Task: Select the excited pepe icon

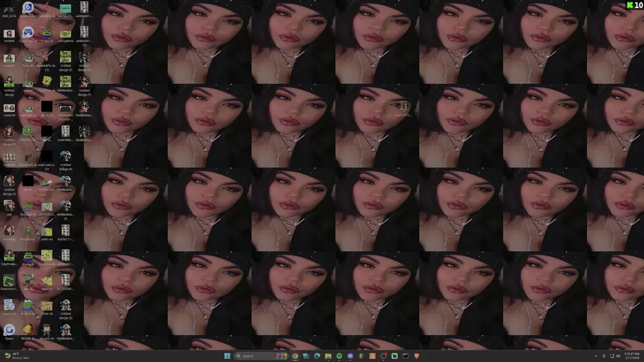Action: [28, 84]
